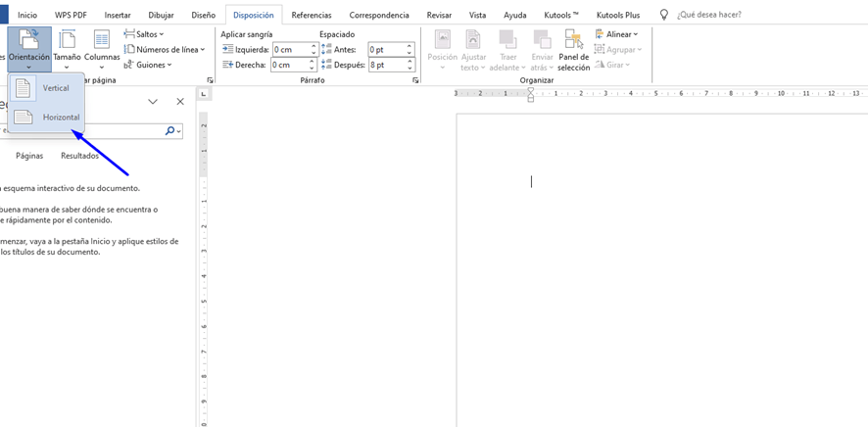The width and height of the screenshot is (868, 427).
Task: Open the Tamaño page size menu
Action: [x=67, y=49]
